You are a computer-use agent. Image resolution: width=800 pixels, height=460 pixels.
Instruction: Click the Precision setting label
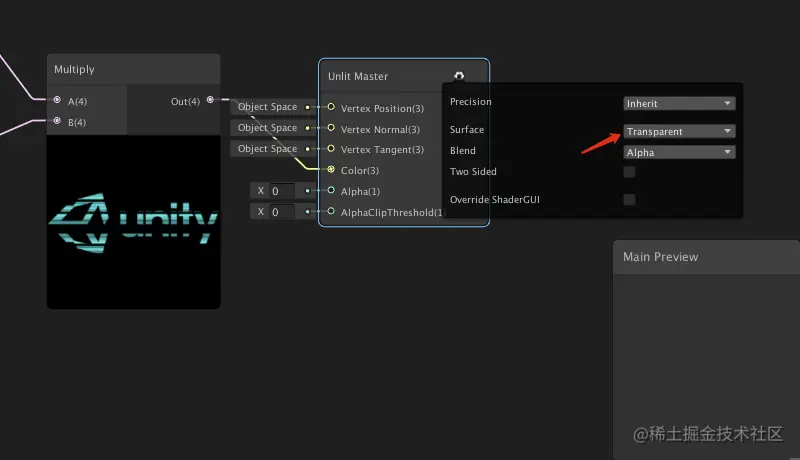click(470, 102)
